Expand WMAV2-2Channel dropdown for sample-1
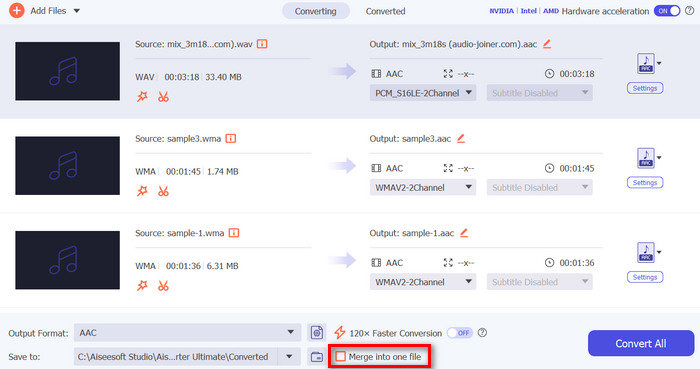 (423, 282)
